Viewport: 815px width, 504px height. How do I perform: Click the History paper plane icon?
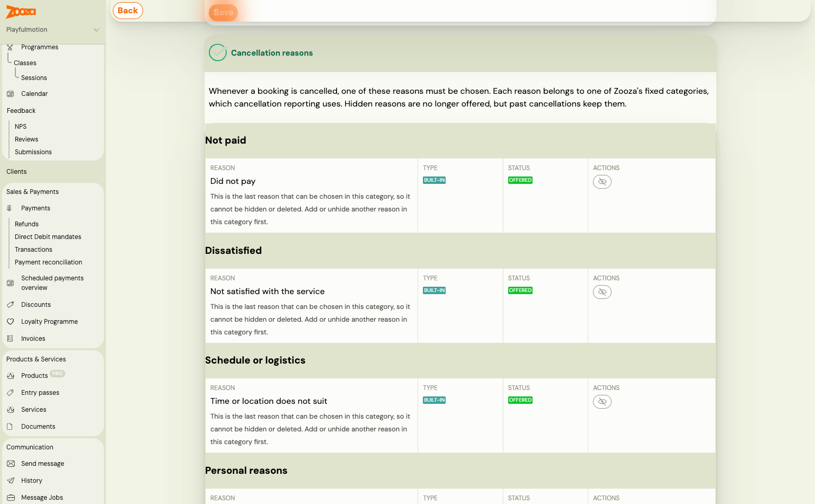pyautogui.click(x=11, y=481)
